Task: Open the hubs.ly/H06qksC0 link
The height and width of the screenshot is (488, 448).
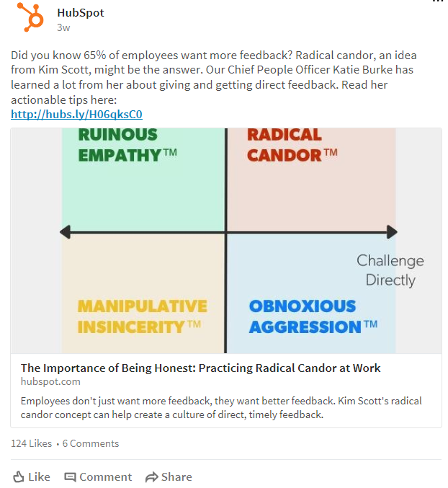Action: [76, 114]
